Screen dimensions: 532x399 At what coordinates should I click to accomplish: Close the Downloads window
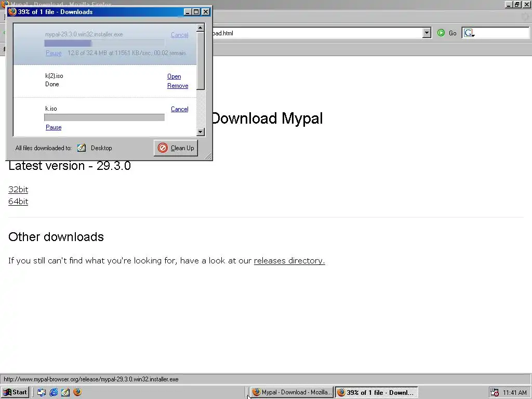[x=206, y=12]
